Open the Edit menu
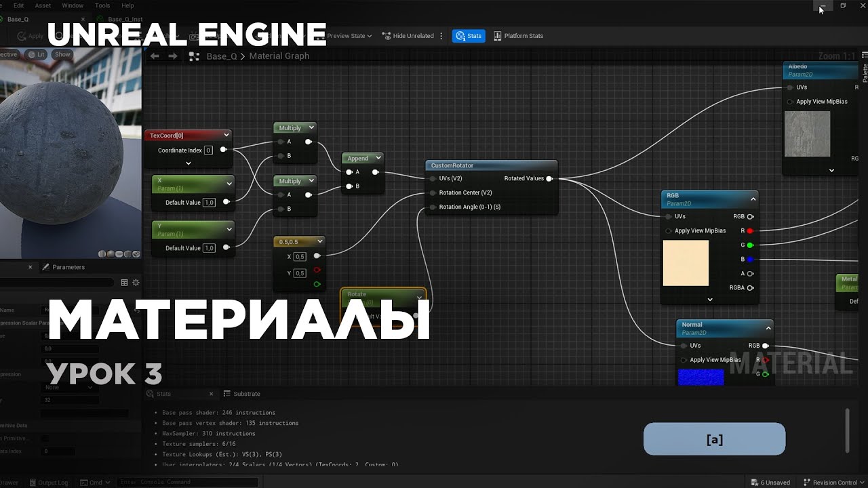 click(18, 5)
